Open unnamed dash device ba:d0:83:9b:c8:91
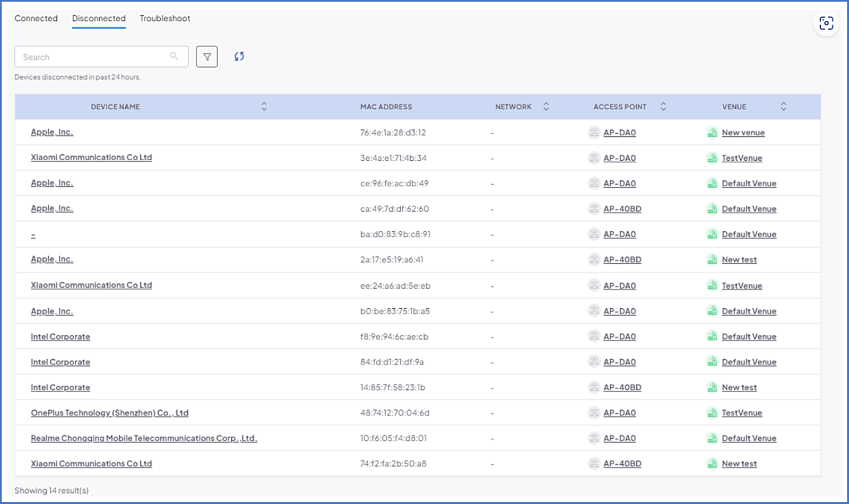This screenshot has width=849, height=504. click(33, 234)
